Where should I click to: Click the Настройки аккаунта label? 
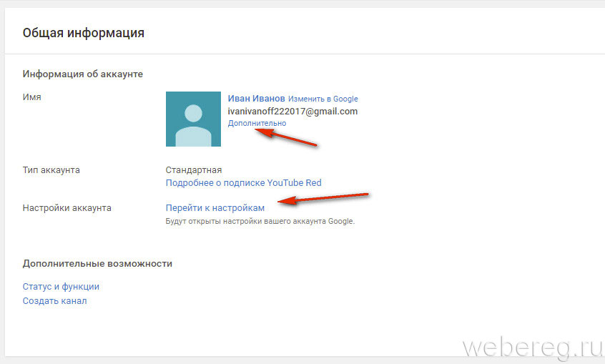pyautogui.click(x=67, y=208)
